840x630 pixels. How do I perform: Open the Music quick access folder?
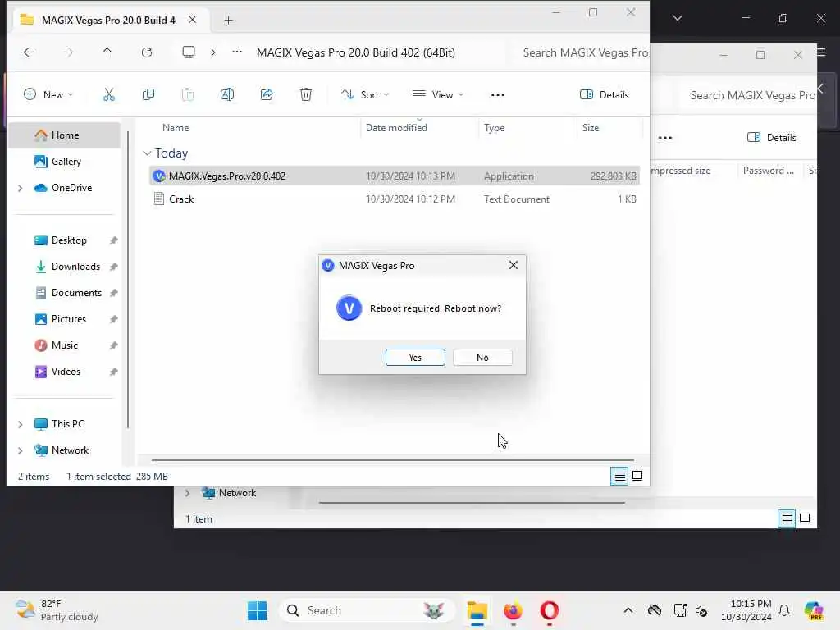point(64,345)
